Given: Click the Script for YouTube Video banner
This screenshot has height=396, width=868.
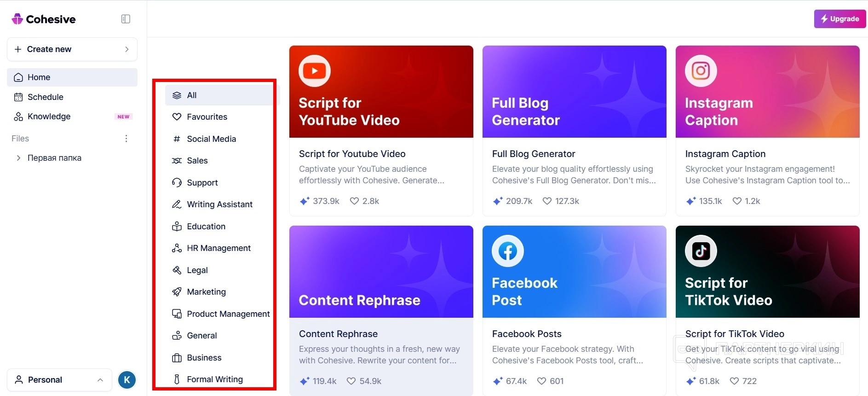Looking at the screenshot, I should point(381,92).
